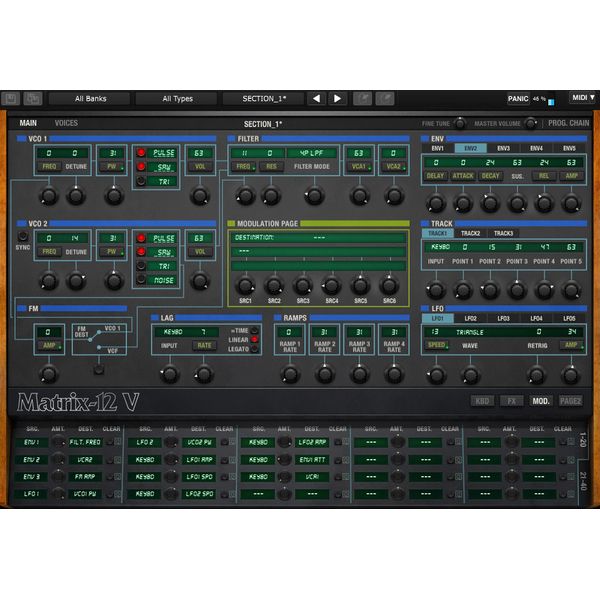
Task: Open the FX panel button
Action: click(x=511, y=401)
